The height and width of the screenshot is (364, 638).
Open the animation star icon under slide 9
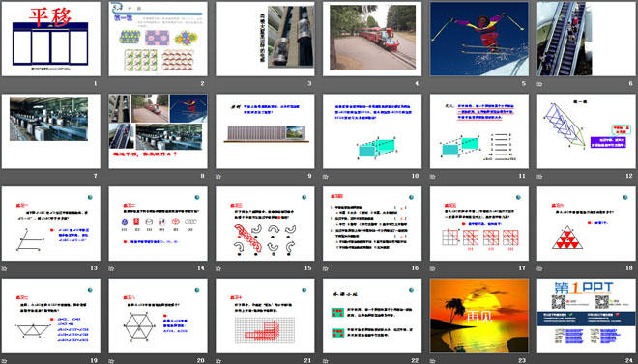[x=218, y=177]
